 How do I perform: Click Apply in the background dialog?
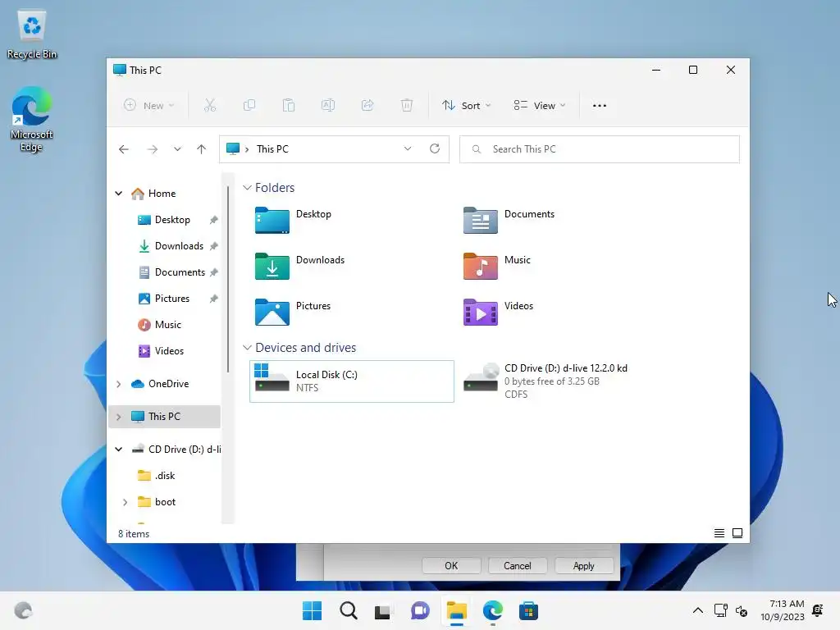coord(583,566)
